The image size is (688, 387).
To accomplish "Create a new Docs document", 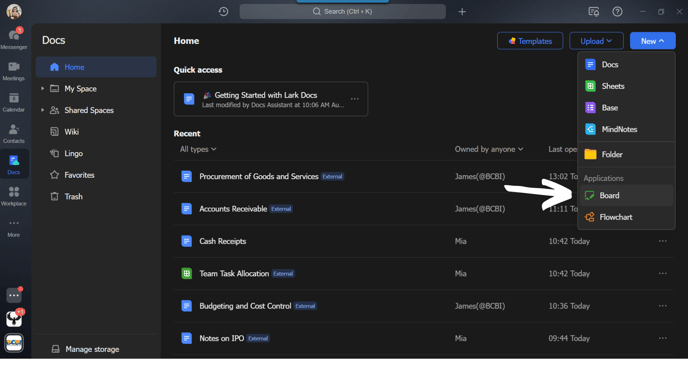I will [626, 64].
